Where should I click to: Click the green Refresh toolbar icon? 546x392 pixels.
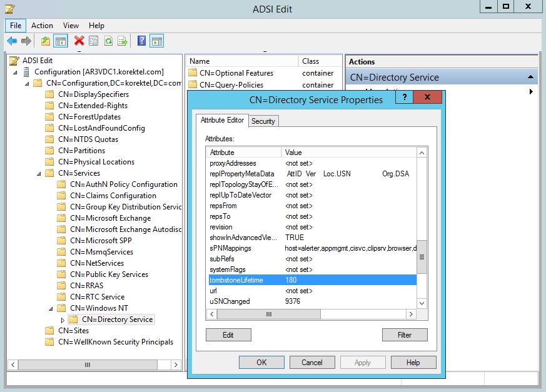108,41
